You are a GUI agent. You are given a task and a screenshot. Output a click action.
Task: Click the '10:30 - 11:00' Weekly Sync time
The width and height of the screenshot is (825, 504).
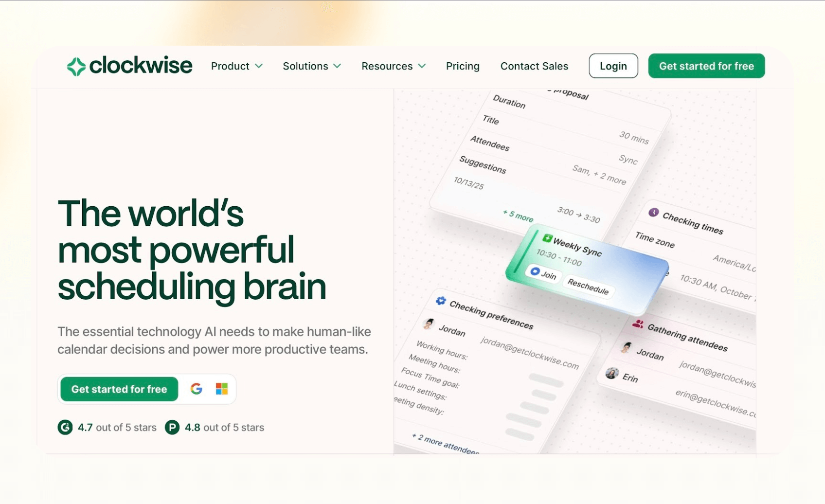559,258
